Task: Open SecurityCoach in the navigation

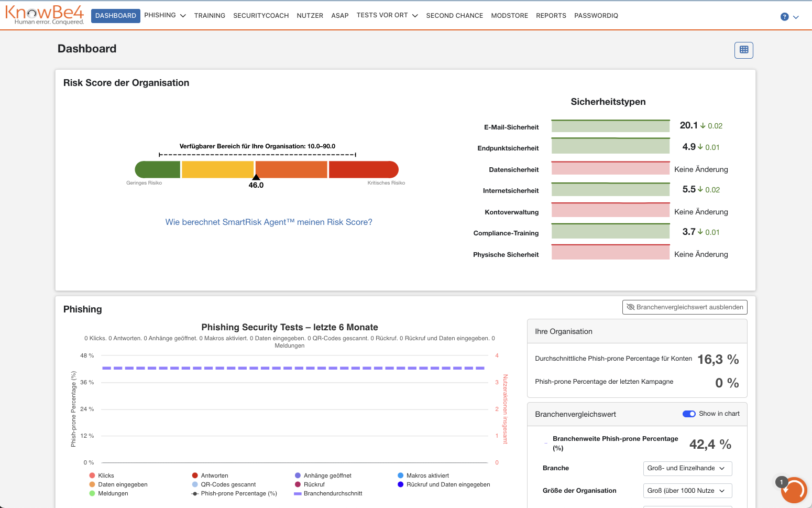Action: click(261, 16)
